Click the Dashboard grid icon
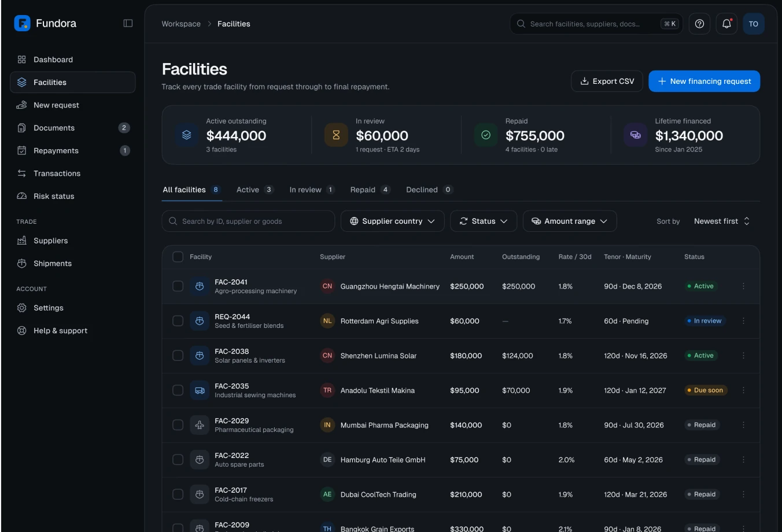The width and height of the screenshot is (782, 532). (22, 60)
